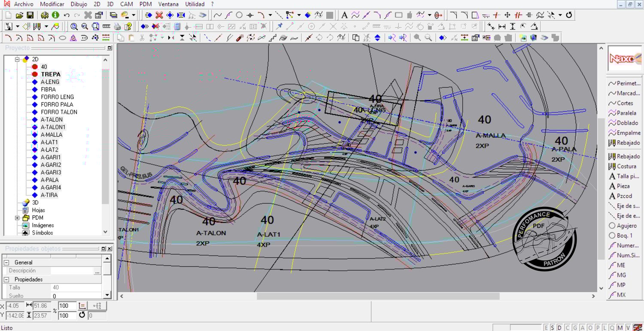Select the ellipse tool in third toolbar row
Image resolution: width=644 pixels, height=331 pixels.
[62, 38]
